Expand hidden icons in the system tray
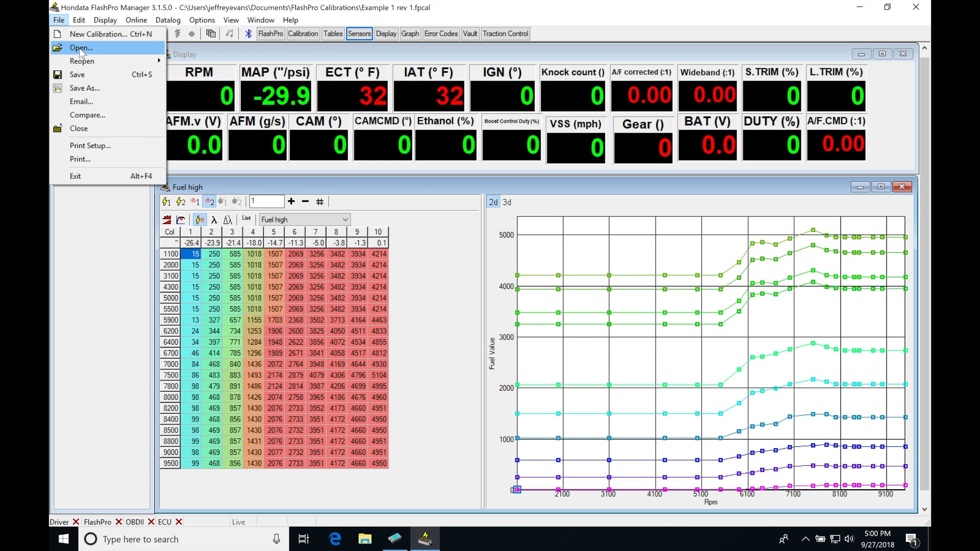The width and height of the screenshot is (980, 551). 805,539
